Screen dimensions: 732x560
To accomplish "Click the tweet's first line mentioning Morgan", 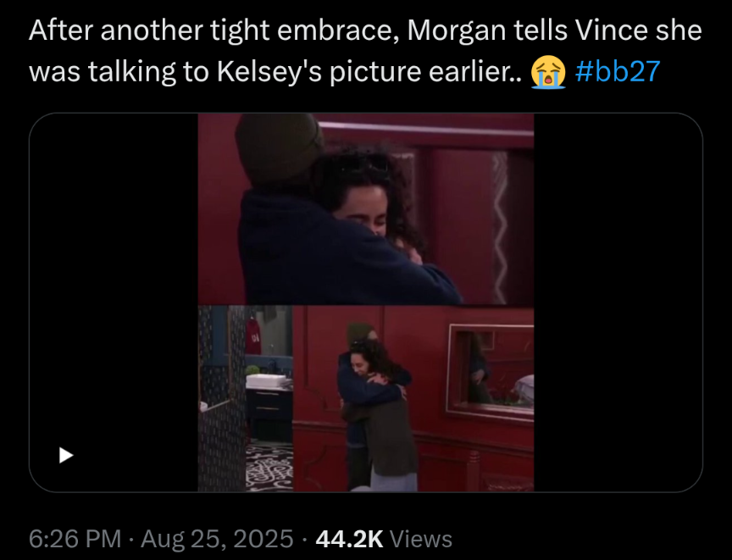I will click(365, 30).
